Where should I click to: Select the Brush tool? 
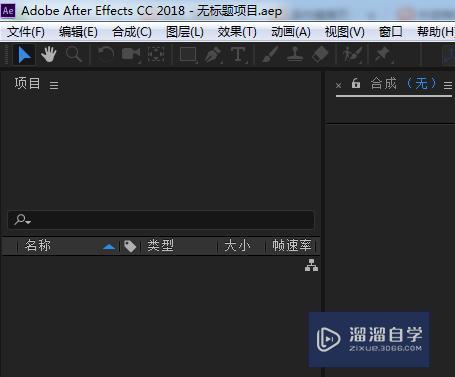[x=270, y=54]
